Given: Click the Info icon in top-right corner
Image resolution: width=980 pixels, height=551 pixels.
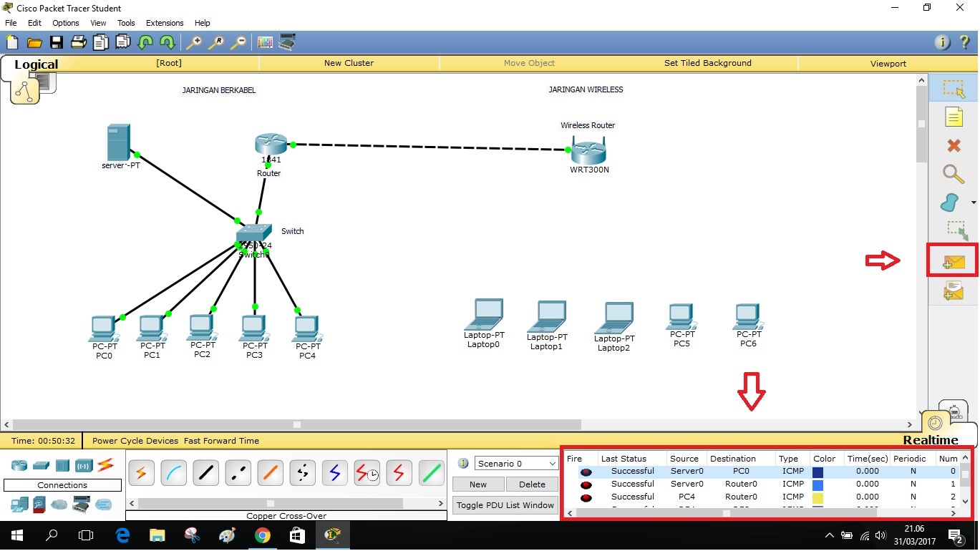Looking at the screenshot, I should [x=943, y=42].
